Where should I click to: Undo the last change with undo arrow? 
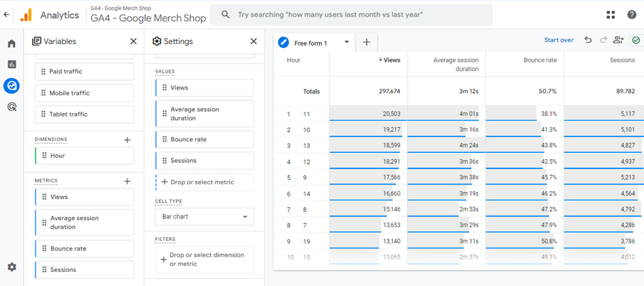pos(588,40)
